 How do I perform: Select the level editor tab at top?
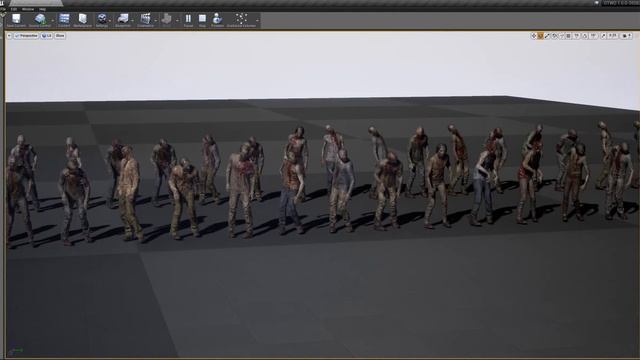pos(36,3)
